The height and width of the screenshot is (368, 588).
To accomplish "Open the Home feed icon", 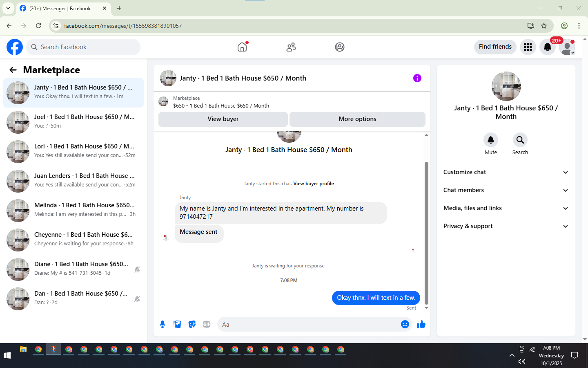I will tap(242, 47).
